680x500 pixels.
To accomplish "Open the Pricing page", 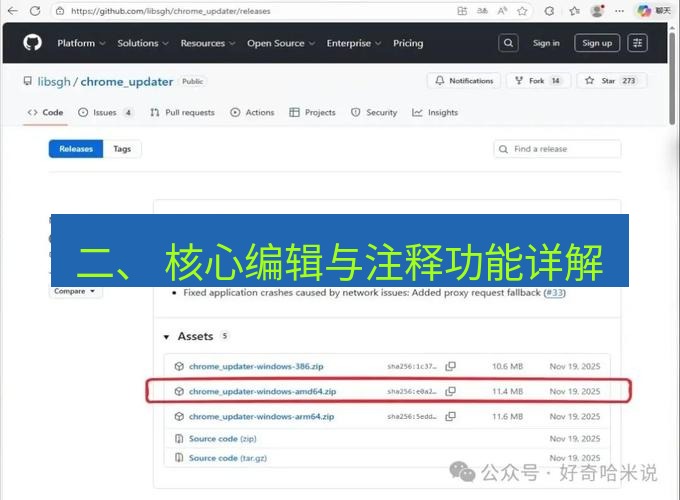I will (x=408, y=43).
